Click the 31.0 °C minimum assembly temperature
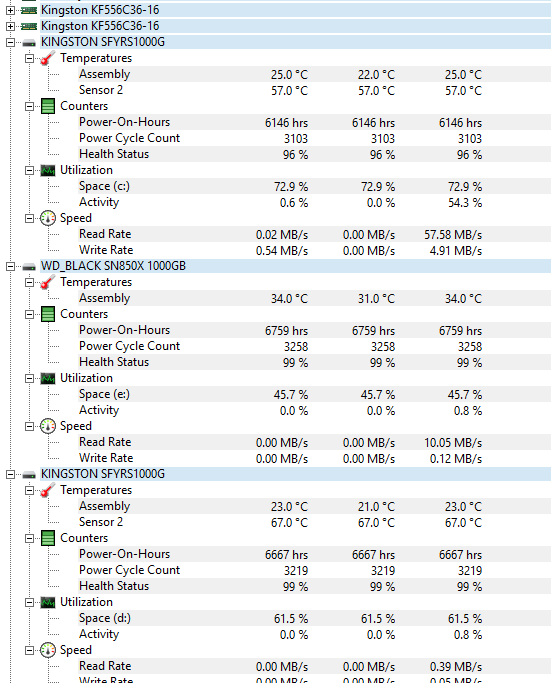This screenshot has height=683, width=551. point(376,299)
